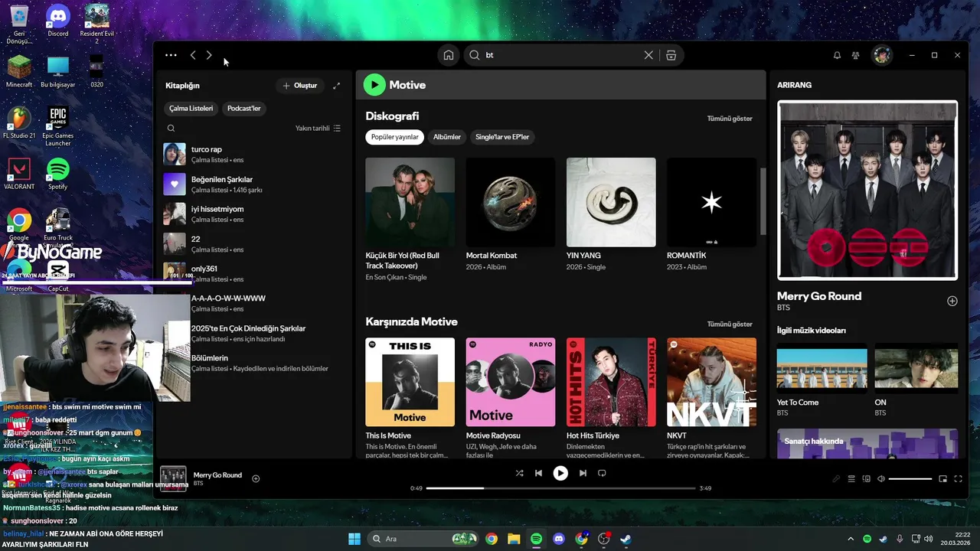Image resolution: width=980 pixels, height=551 pixels.
Task: Open the playlist named 22
Action: pyautogui.click(x=253, y=243)
